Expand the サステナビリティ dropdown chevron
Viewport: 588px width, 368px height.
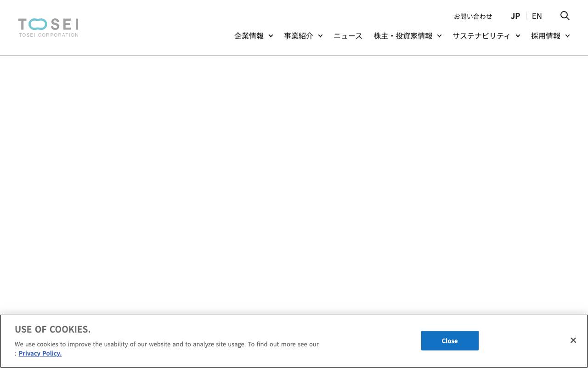[518, 36]
